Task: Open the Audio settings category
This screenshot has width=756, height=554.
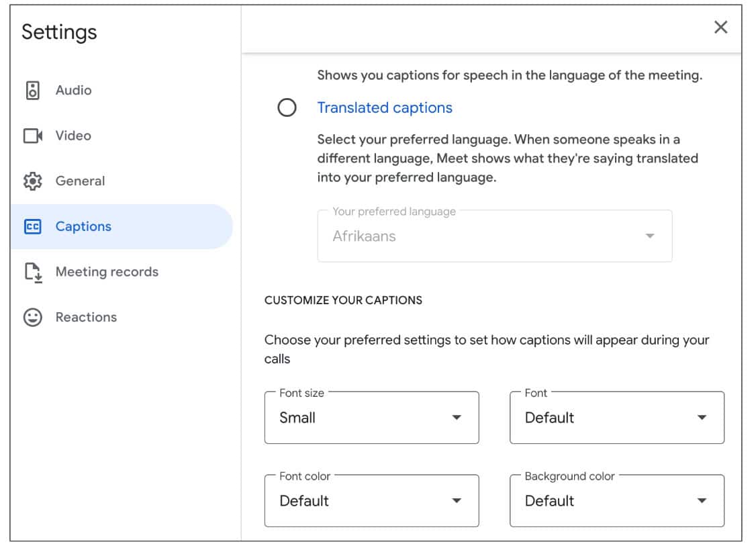Action: pos(73,90)
